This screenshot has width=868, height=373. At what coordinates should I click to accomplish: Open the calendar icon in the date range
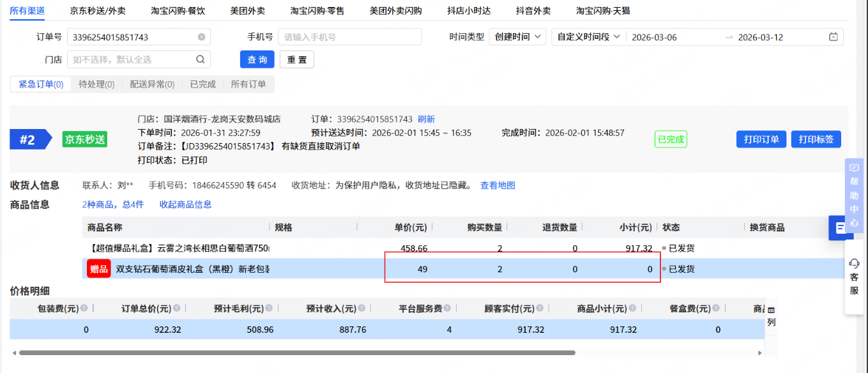(833, 37)
